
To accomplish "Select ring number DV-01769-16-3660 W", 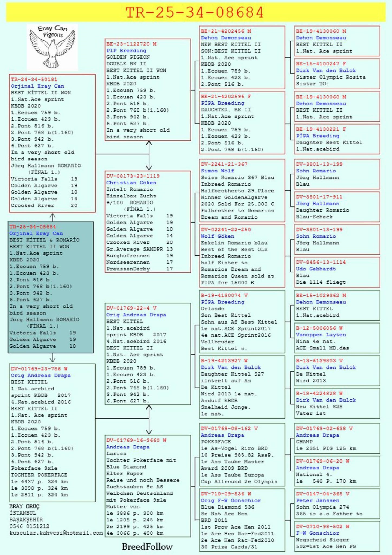I will pos(136,440).
